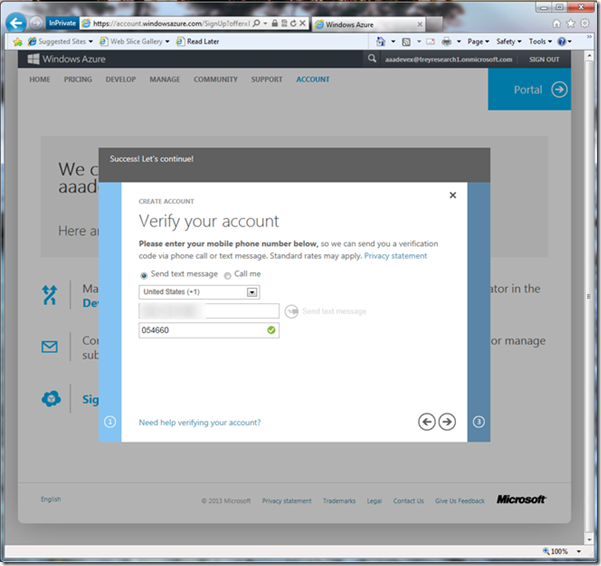Screen dimensions: 601x566
Task: Open the COMMUNITY navigation item
Action: pos(215,79)
